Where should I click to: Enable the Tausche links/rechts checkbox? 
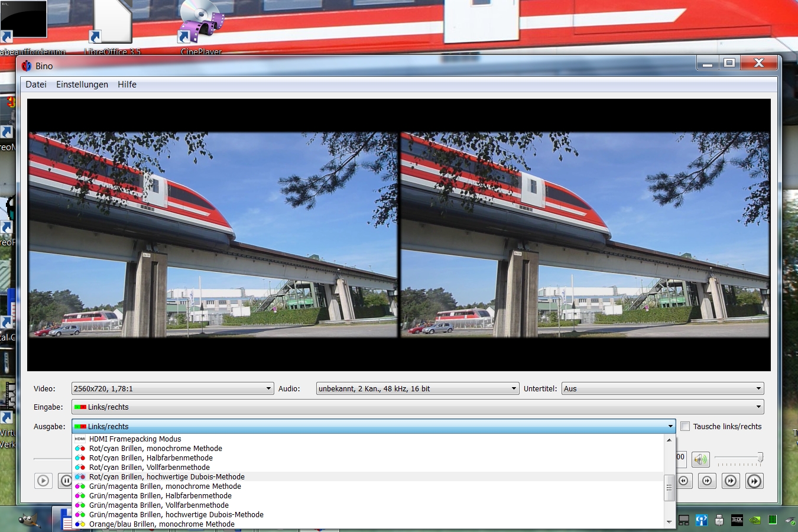coord(685,426)
